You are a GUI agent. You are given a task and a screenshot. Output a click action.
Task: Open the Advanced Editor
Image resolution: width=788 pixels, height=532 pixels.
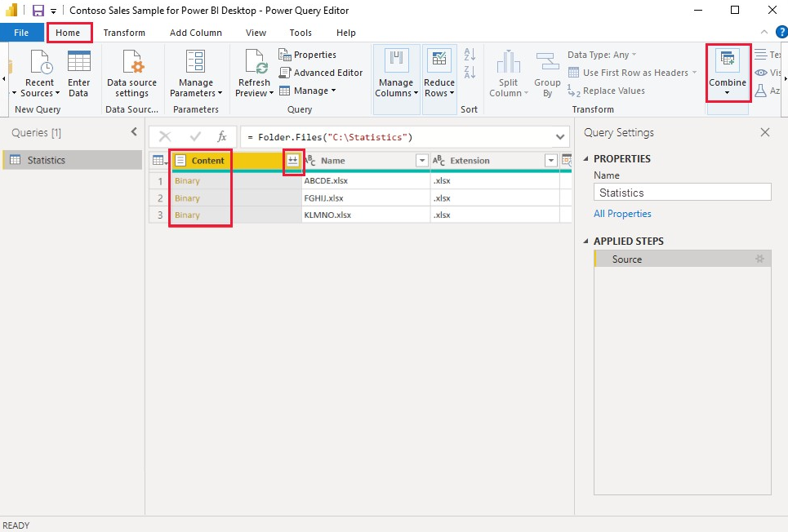click(x=321, y=73)
